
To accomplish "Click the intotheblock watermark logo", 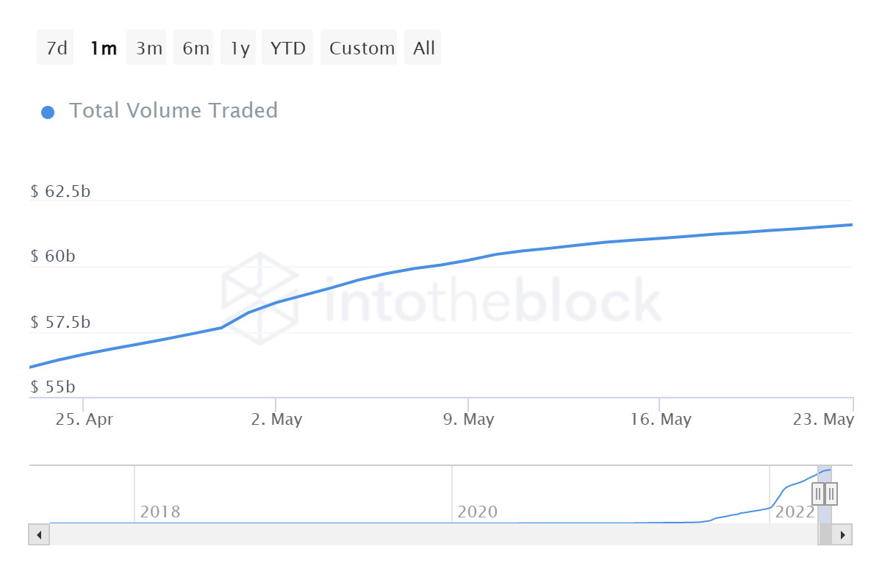I will 260,299.
